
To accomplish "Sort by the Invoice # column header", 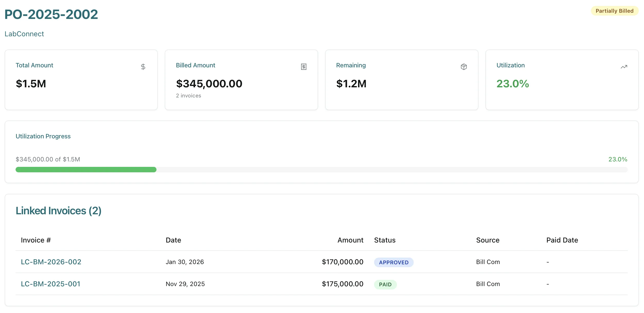I will (x=36, y=240).
